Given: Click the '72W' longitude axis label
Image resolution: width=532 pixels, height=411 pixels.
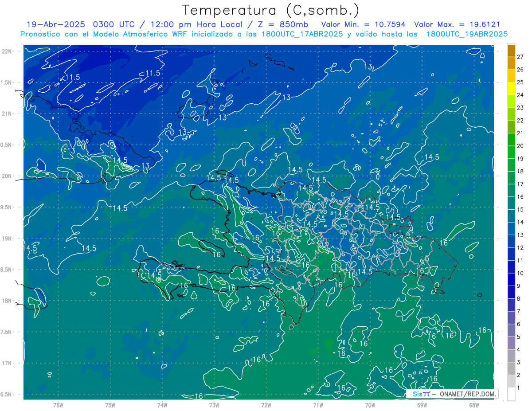Looking at the screenshot, I should [x=266, y=405].
